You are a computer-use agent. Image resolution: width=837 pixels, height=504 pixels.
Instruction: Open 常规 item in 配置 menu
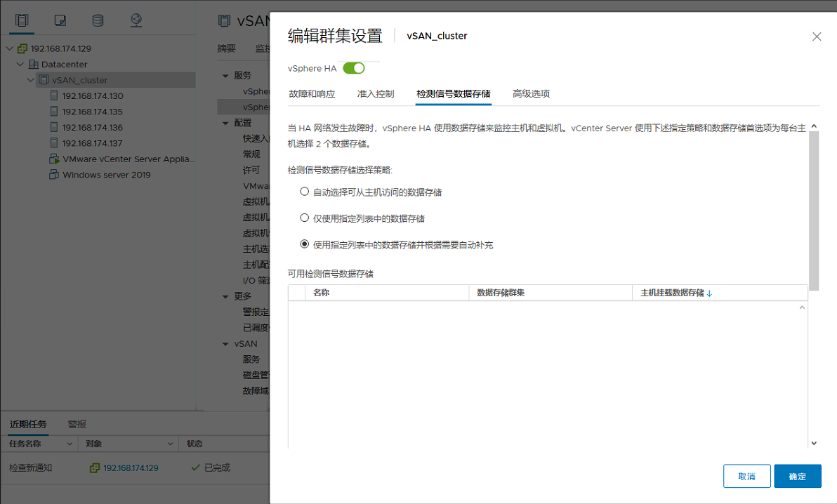tap(251, 154)
